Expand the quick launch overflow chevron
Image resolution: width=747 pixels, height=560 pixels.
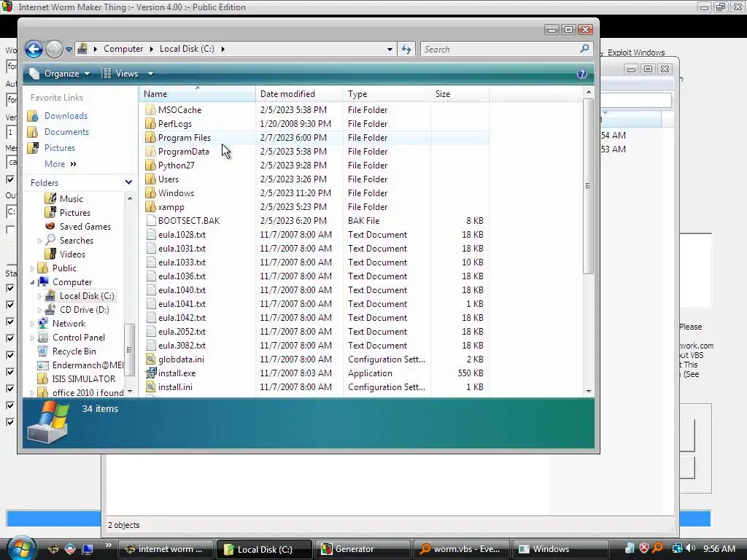coord(108,545)
